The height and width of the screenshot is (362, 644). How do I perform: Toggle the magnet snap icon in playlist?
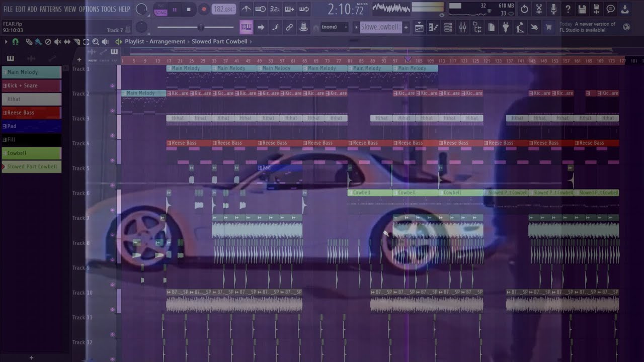[16, 42]
